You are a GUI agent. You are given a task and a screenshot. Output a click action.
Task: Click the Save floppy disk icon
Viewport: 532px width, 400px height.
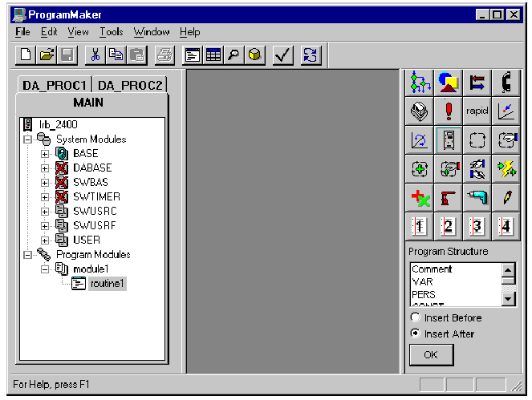67,55
